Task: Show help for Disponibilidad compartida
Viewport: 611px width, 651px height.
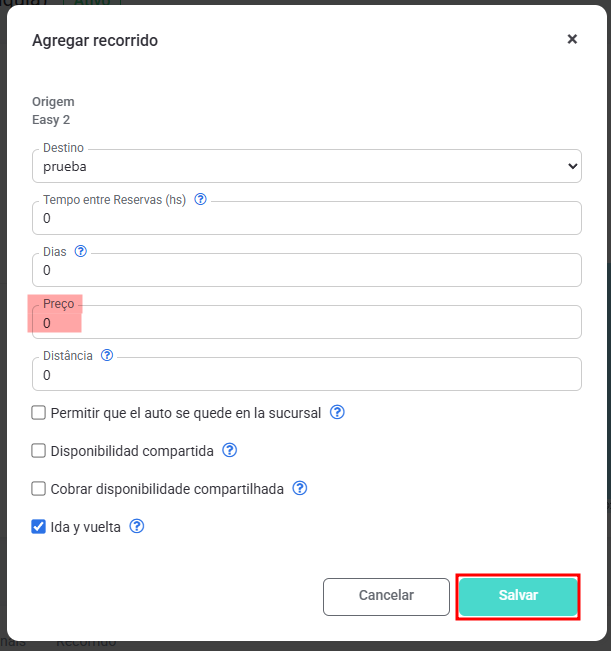Action: pyautogui.click(x=230, y=450)
